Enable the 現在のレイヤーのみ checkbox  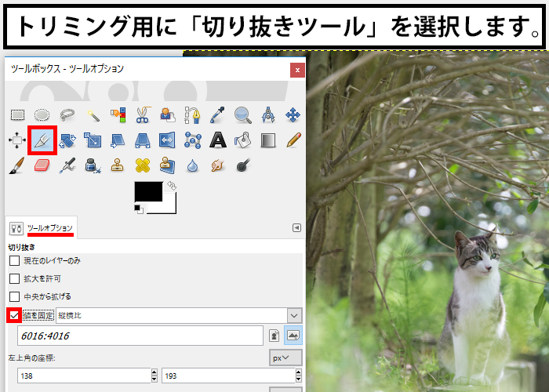[14, 260]
